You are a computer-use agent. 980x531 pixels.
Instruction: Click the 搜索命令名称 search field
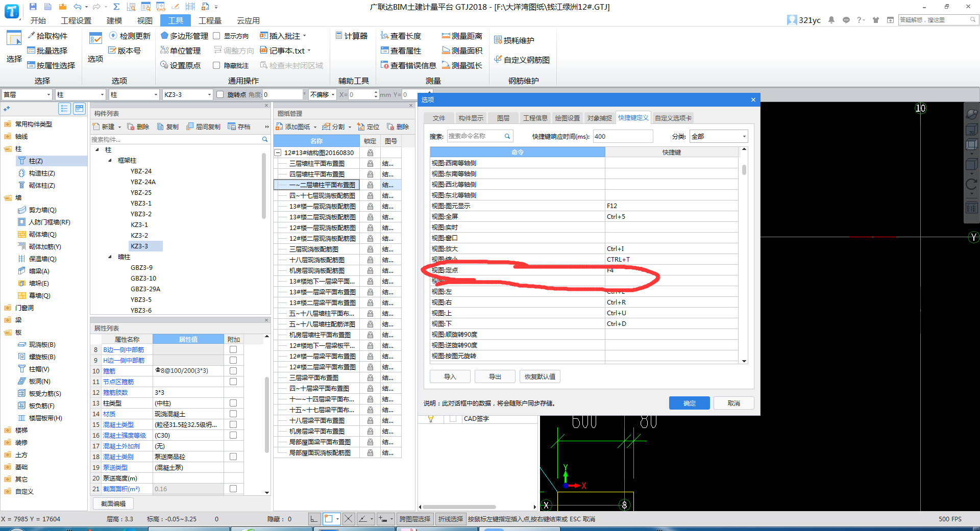480,136
